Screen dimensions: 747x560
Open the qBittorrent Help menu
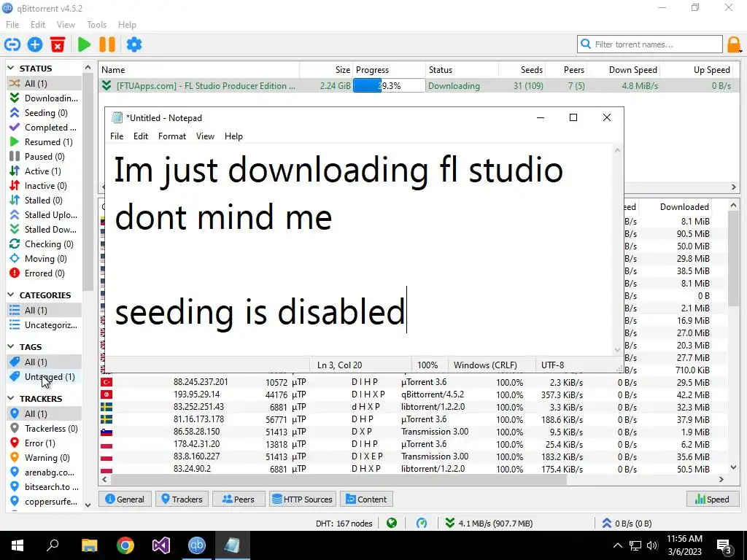pyautogui.click(x=127, y=25)
